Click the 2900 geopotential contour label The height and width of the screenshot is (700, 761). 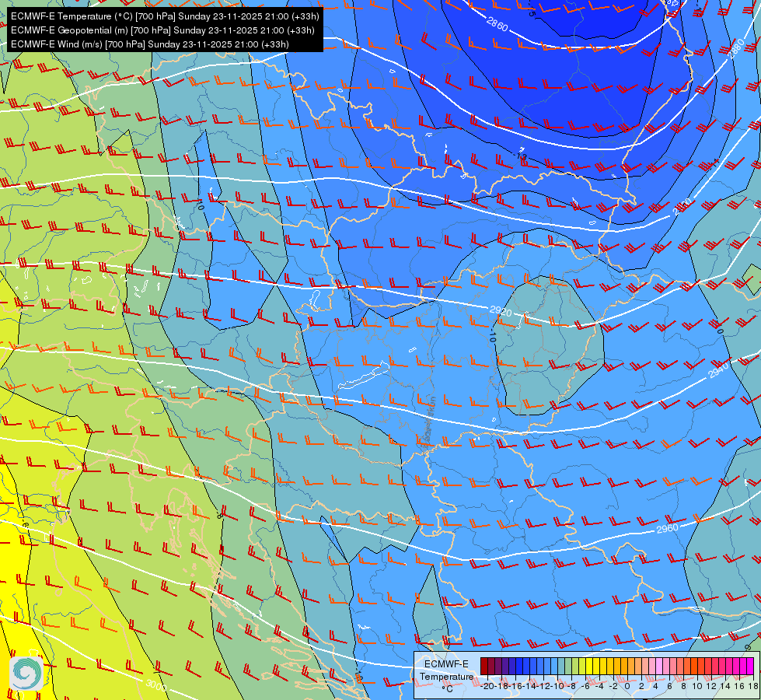[682, 206]
